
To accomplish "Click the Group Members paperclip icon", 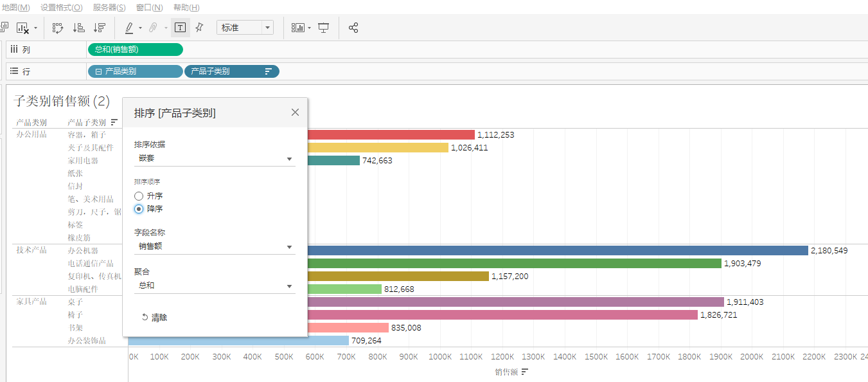I will [x=153, y=28].
